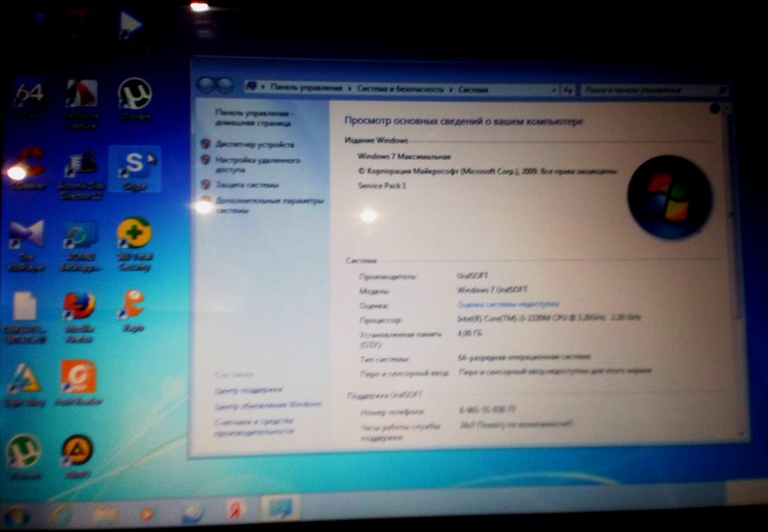Image resolution: width=768 pixels, height=532 pixels.
Task: Open Диспетчер устройств link
Action: pyautogui.click(x=255, y=144)
